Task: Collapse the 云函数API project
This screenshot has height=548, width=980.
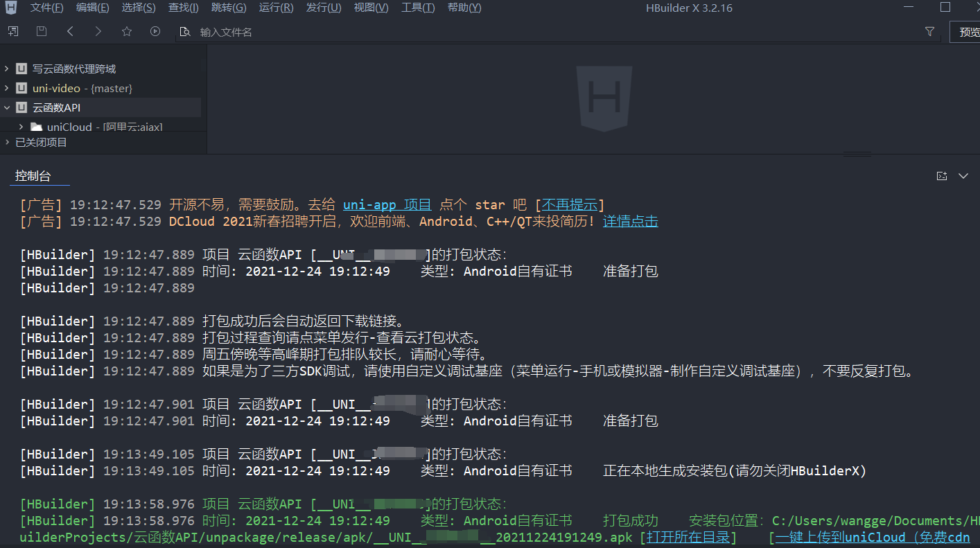Action: [7, 107]
